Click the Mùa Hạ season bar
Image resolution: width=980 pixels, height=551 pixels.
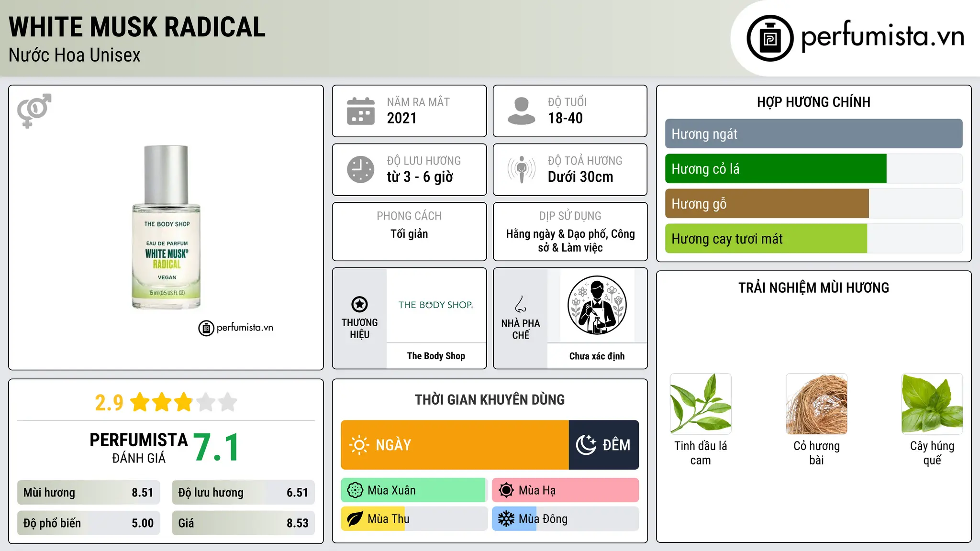point(566,490)
